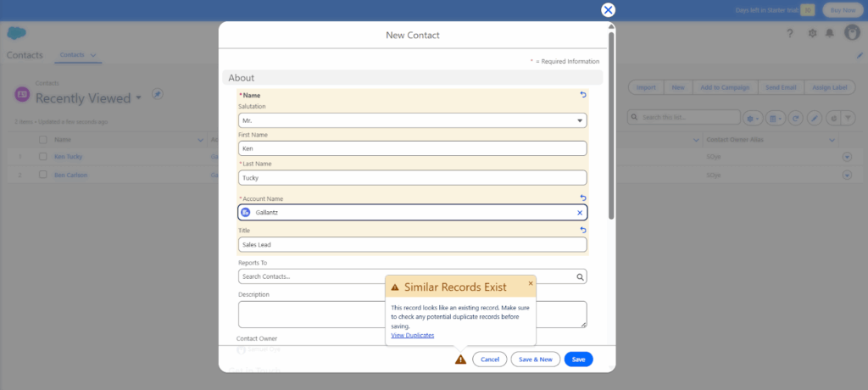The height and width of the screenshot is (390, 868).
Task: Open the View Duplicates link
Action: pyautogui.click(x=412, y=336)
